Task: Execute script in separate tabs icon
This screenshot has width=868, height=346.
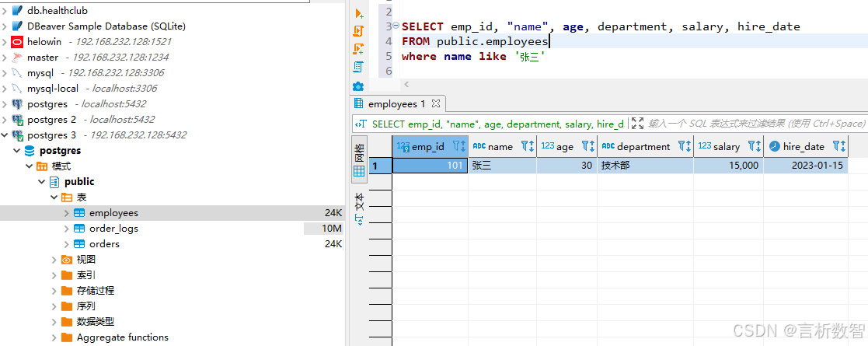Action: coord(358,49)
